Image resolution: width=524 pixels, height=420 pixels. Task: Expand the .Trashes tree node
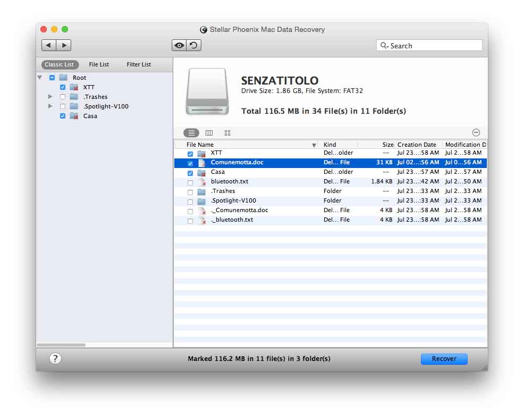tap(50, 97)
